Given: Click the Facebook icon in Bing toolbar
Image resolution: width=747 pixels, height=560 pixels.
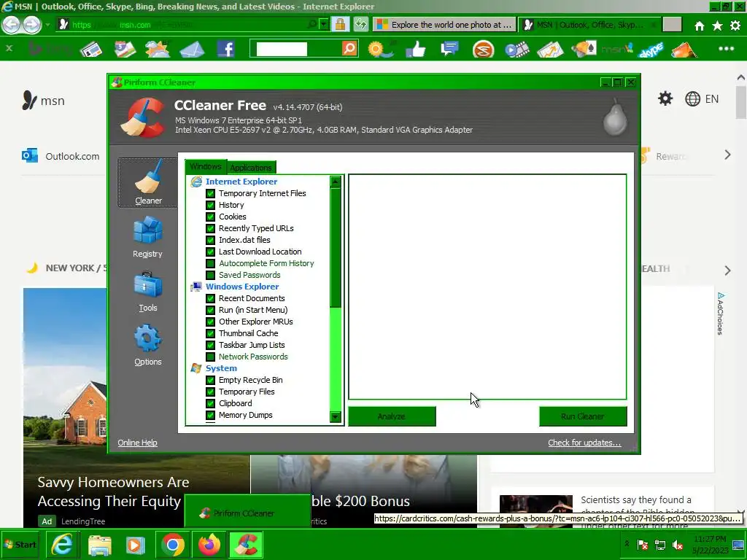Looking at the screenshot, I should (225, 49).
